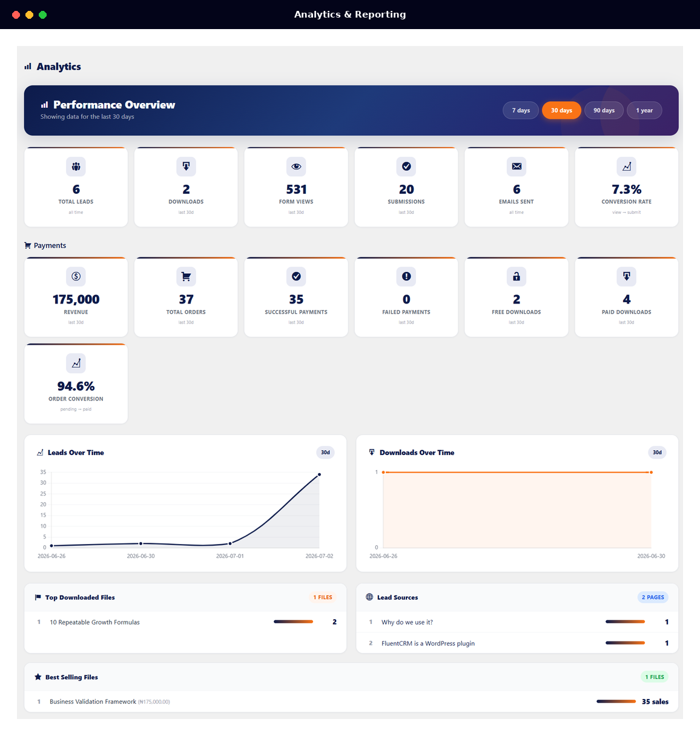Click the 531 form views value
Image resolution: width=700 pixels, height=736 pixels.
(x=296, y=190)
